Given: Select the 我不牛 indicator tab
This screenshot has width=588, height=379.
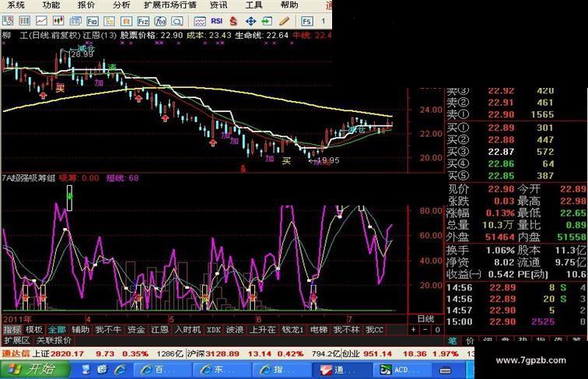Looking at the screenshot, I should (108, 329).
